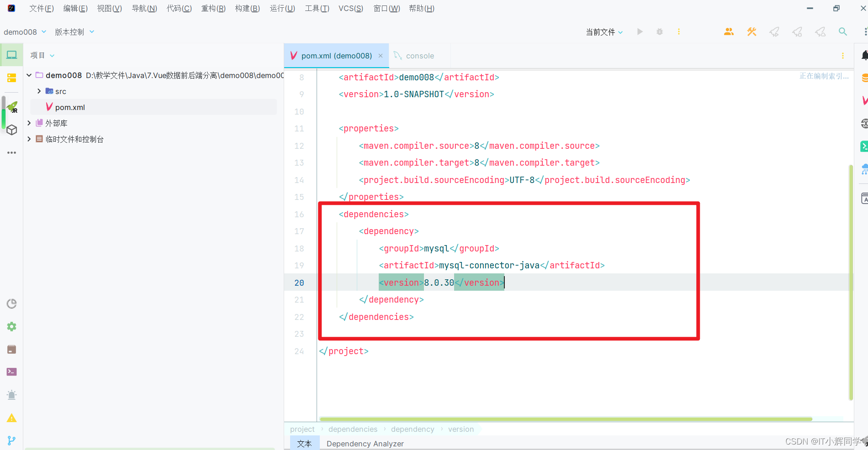The width and height of the screenshot is (868, 450).
Task: Open the 文件(F) menu
Action: click(x=42, y=9)
